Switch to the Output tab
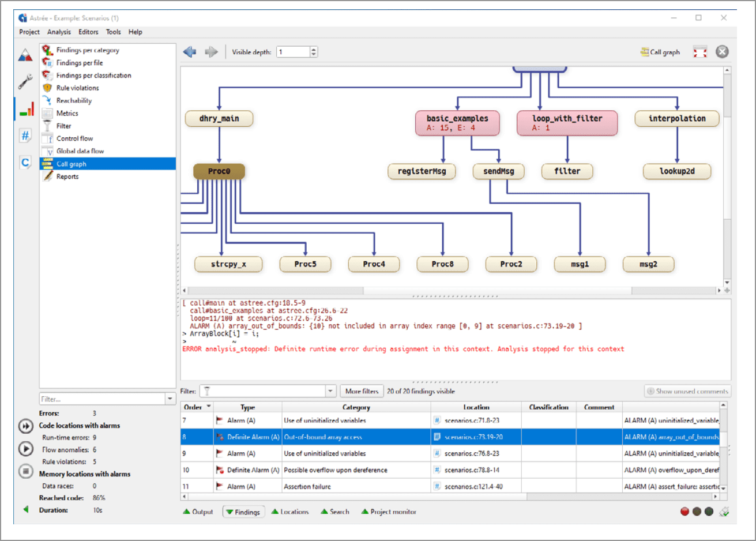Screen dimensions: 756x541 tap(198, 512)
